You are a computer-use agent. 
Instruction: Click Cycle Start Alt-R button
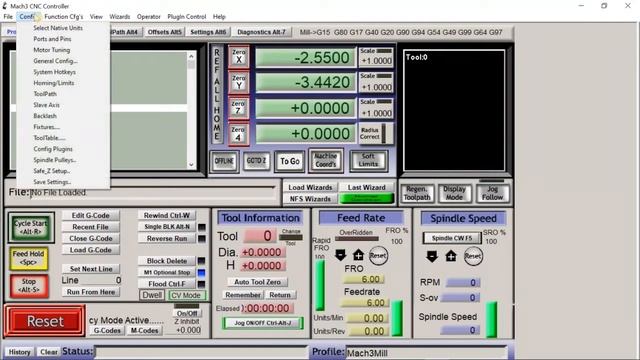(x=30, y=228)
